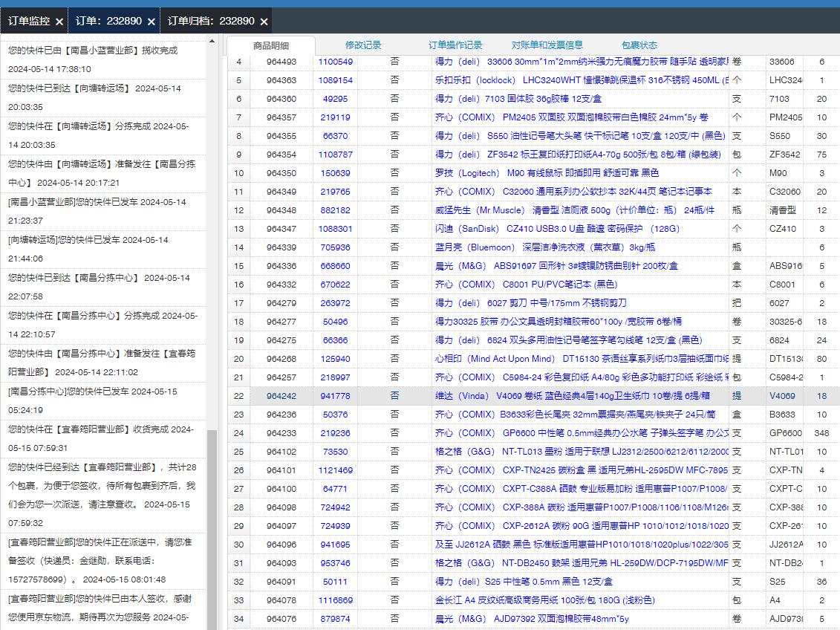Open the 心相印 DT15130 抽纸 product link
The height and width of the screenshot is (630, 840).
click(582, 359)
